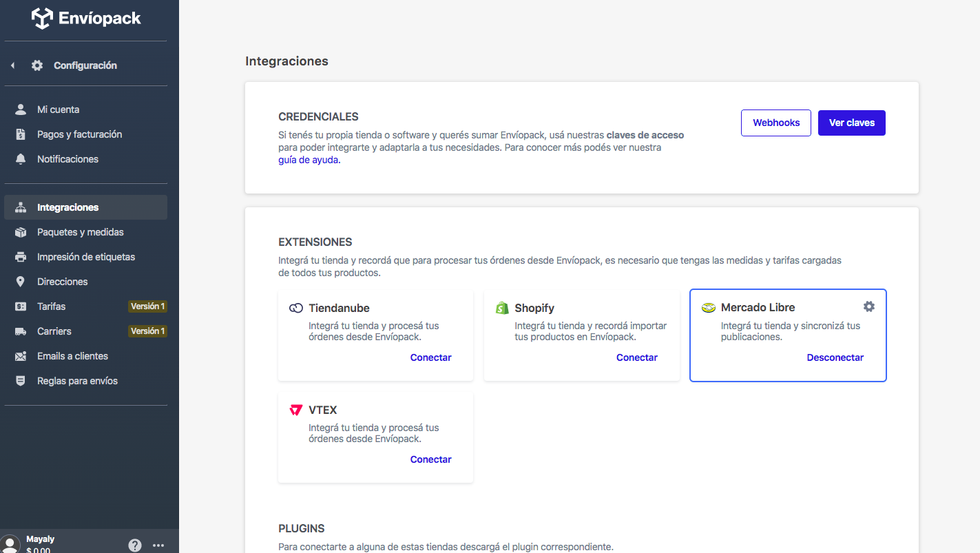Click the Mi cuenta person icon
Viewport: 980px width, 553px height.
(21, 109)
